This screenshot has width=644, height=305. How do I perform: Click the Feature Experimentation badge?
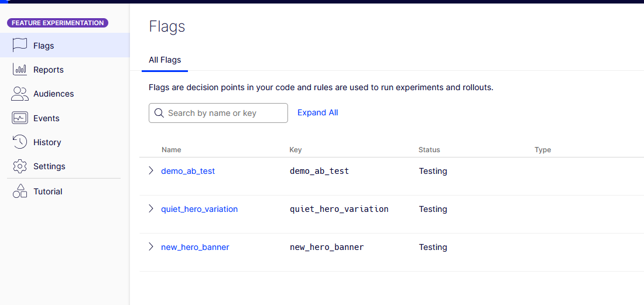[x=57, y=23]
